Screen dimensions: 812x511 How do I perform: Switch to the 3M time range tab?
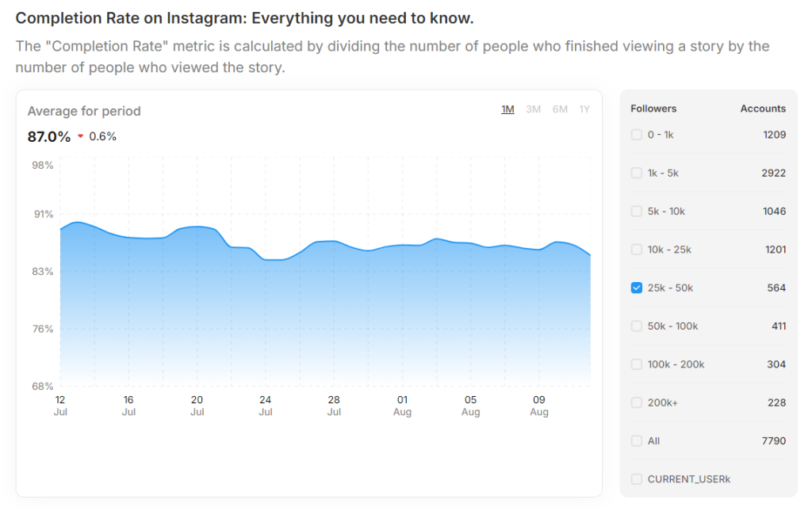click(x=533, y=109)
